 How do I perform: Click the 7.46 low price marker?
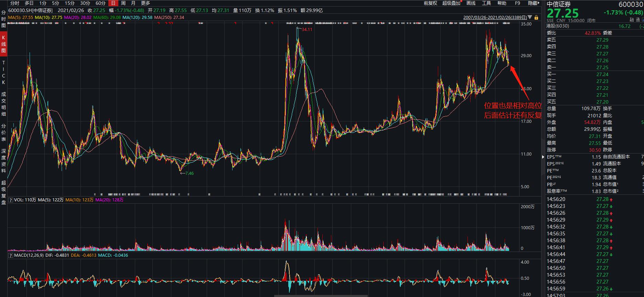tap(189, 173)
